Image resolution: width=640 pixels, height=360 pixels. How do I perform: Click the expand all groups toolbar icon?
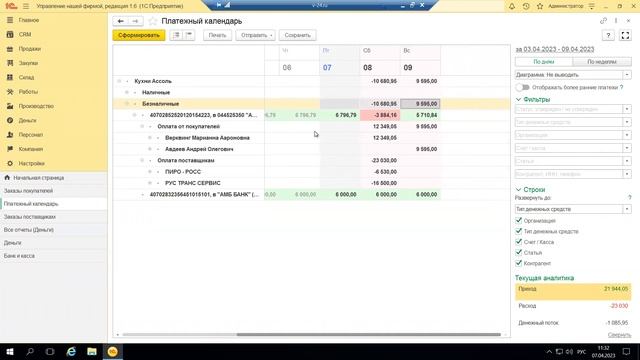tap(176, 35)
